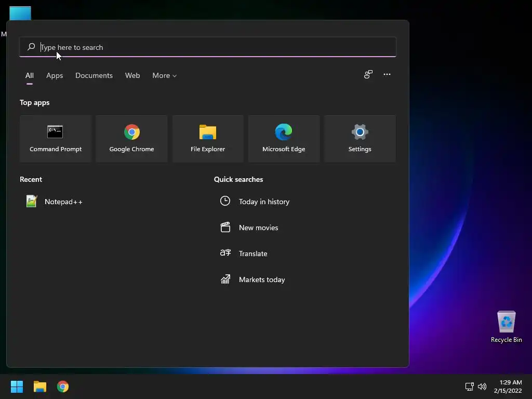Open File Explorer tile in Top apps
Image resolution: width=532 pixels, height=399 pixels.
click(208, 138)
